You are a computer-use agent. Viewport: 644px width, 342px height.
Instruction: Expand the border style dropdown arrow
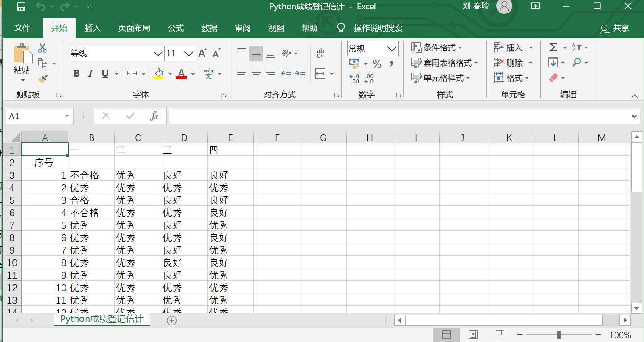click(143, 74)
